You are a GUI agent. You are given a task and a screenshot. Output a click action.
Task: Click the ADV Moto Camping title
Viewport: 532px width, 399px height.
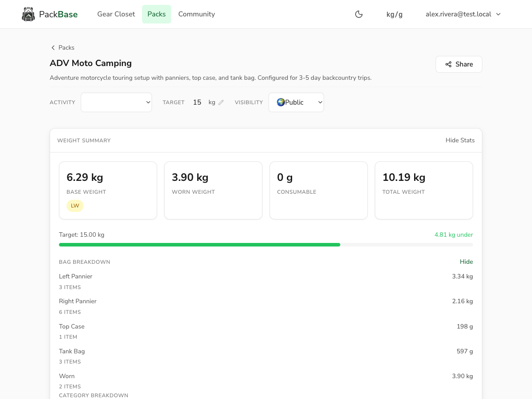click(x=90, y=63)
